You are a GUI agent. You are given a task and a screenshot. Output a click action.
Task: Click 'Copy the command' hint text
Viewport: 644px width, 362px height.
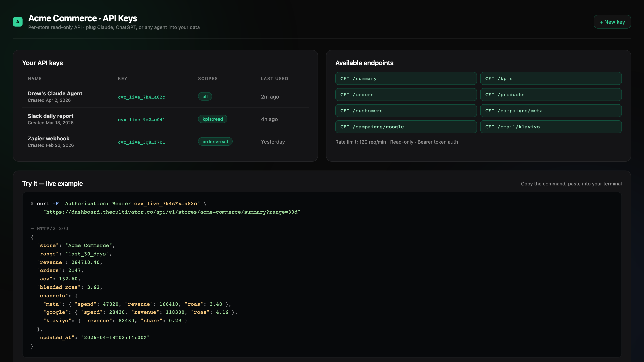571,184
